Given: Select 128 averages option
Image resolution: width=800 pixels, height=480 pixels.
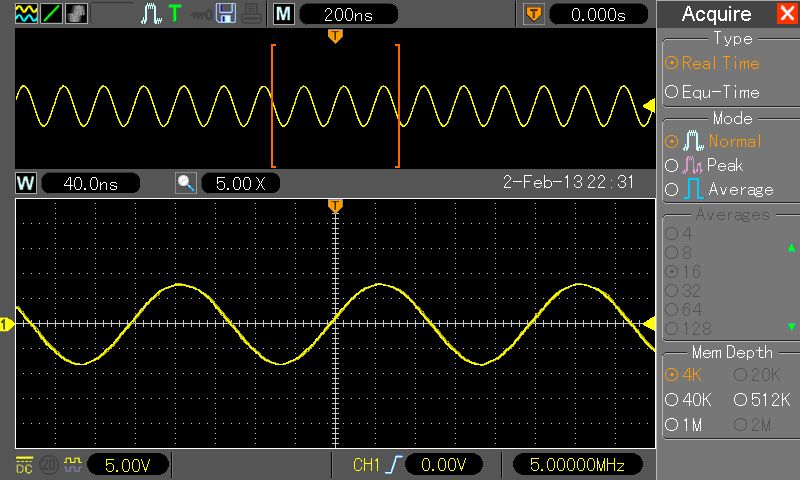Looking at the screenshot, I should (688, 329).
